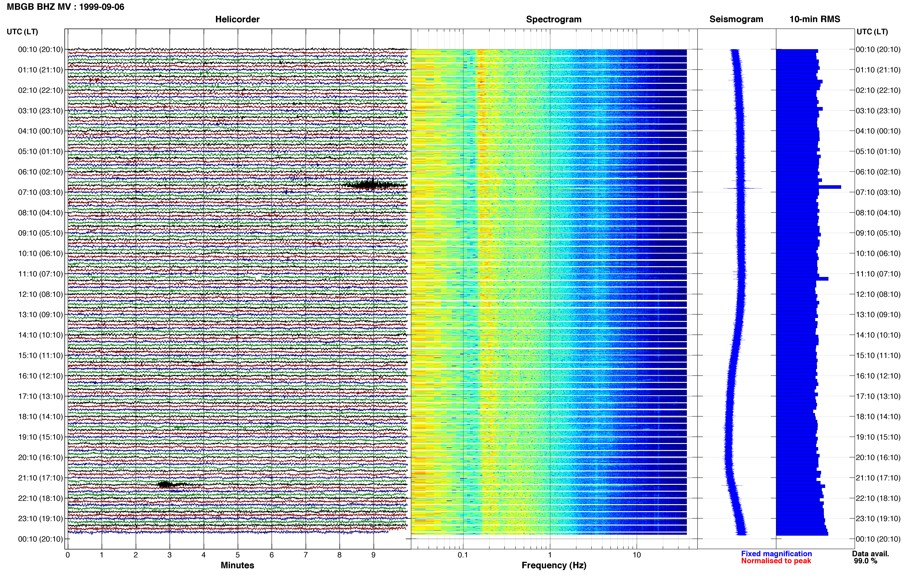The height and width of the screenshot is (578, 924).
Task: Click '13:10 (09:10)' label left of helicorder
Action: [41, 315]
